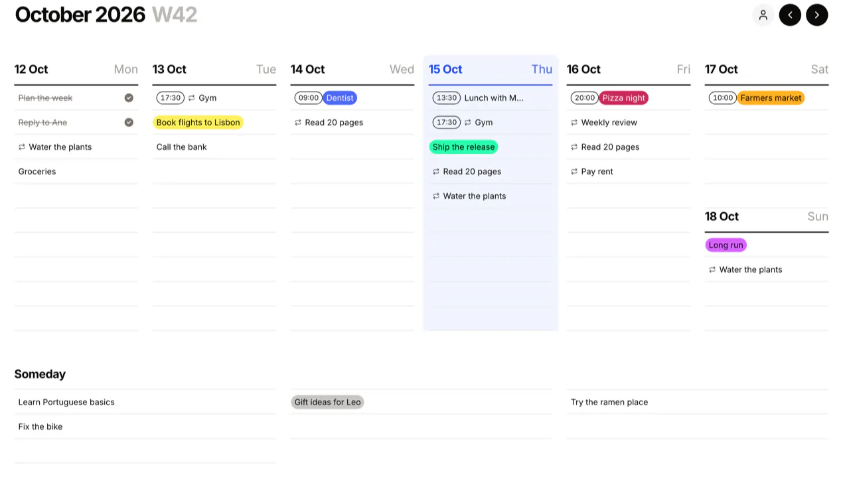Screen dimensions: 843x504
Task: Click empty row below Groceries to add task
Action: click(76, 196)
